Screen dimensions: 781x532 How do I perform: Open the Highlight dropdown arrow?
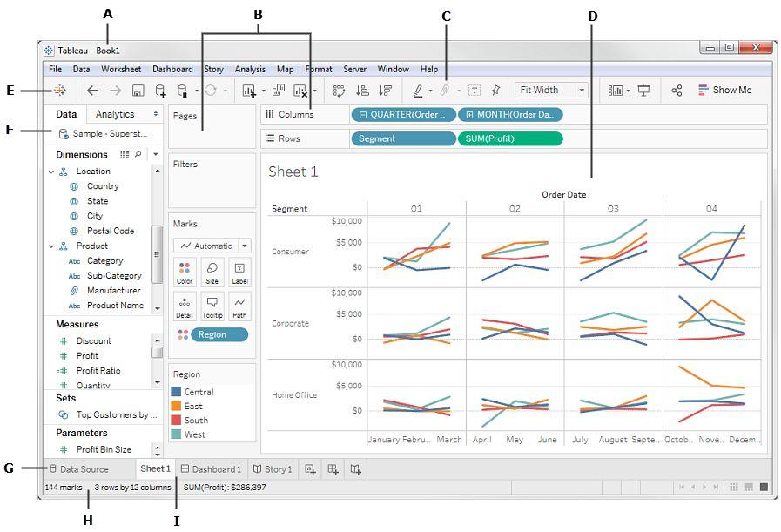pyautogui.click(x=430, y=91)
